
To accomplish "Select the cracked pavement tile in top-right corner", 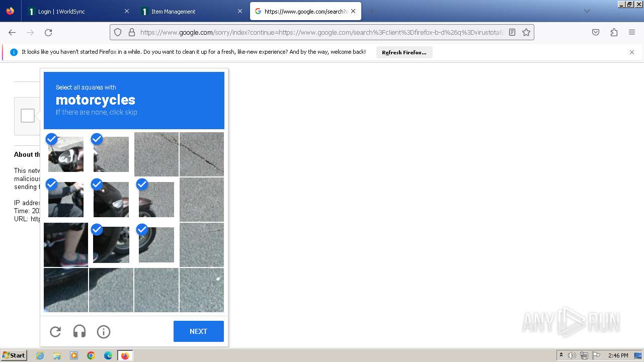I will pyautogui.click(x=202, y=154).
